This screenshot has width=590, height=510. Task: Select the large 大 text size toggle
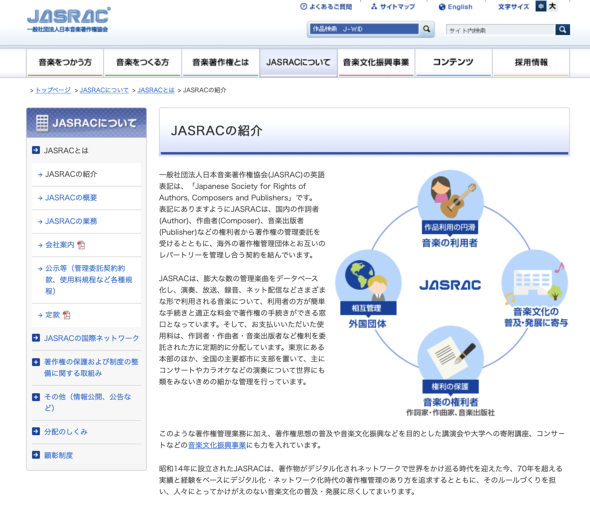click(552, 6)
